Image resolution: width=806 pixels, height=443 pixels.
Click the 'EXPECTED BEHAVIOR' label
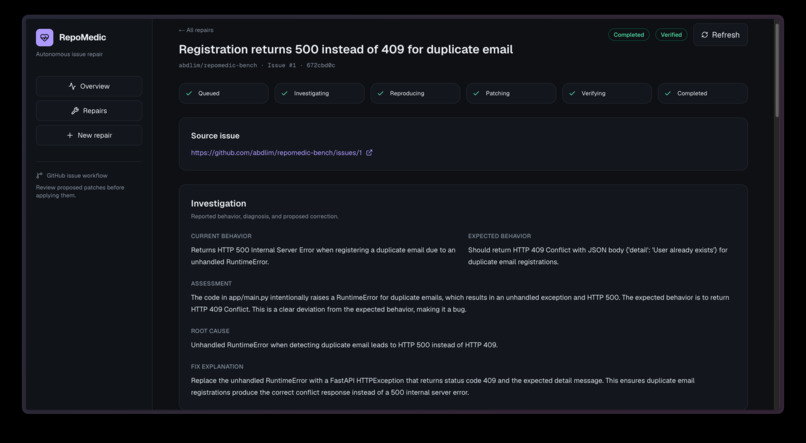click(x=499, y=236)
